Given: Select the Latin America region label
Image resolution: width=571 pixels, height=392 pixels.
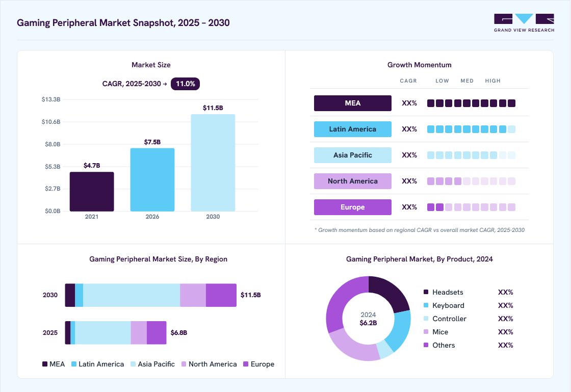Looking at the screenshot, I should (352, 129).
